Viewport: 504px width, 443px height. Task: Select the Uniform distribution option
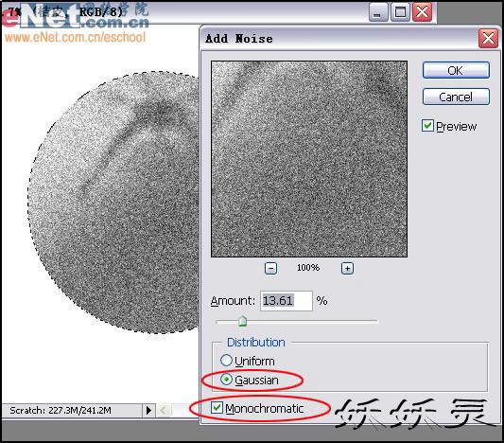[226, 361]
